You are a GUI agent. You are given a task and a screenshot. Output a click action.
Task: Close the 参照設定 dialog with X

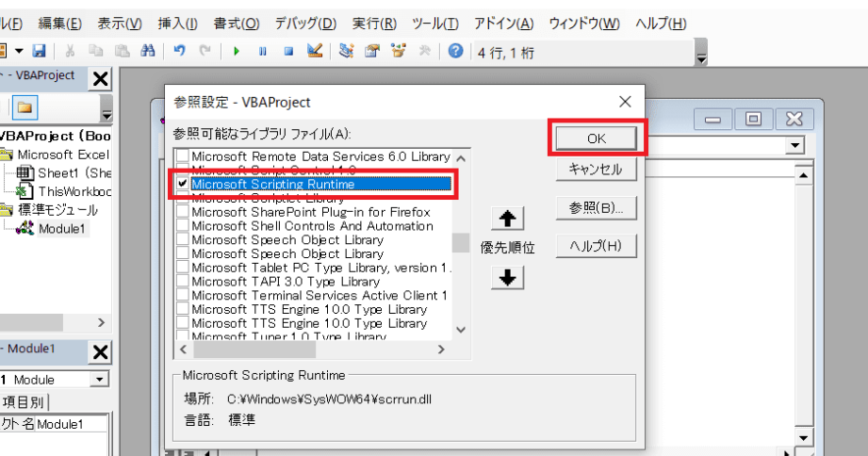point(625,102)
